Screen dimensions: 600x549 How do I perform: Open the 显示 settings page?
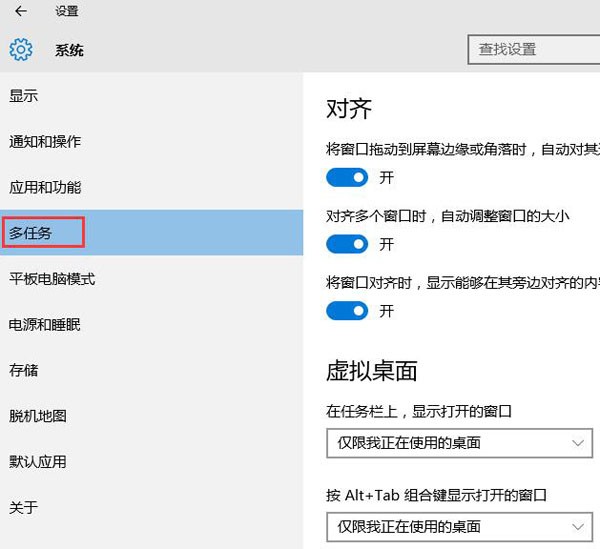tap(24, 96)
